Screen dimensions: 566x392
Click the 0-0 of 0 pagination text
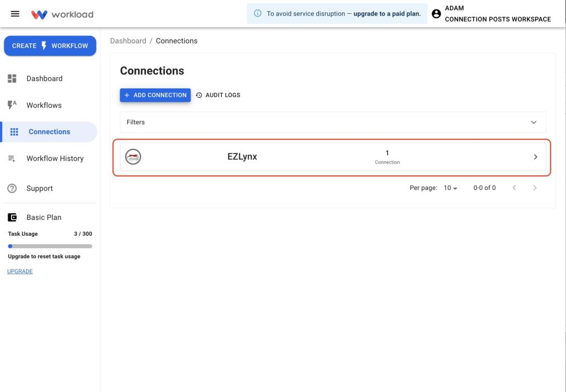(x=484, y=188)
